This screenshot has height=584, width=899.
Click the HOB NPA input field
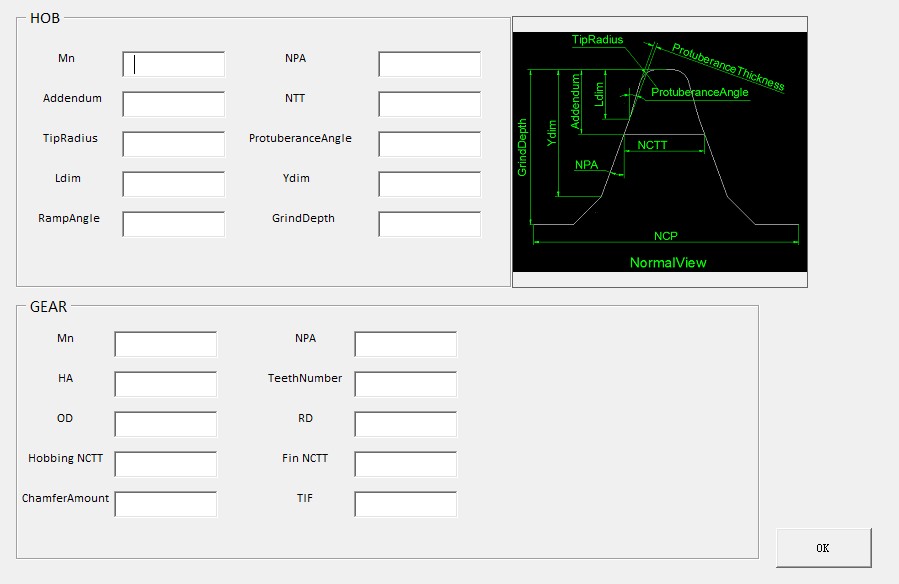click(x=429, y=64)
